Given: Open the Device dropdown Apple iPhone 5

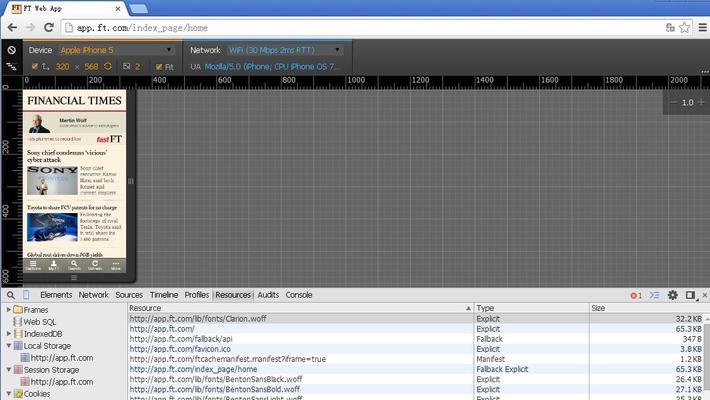Looking at the screenshot, I should 115,50.
